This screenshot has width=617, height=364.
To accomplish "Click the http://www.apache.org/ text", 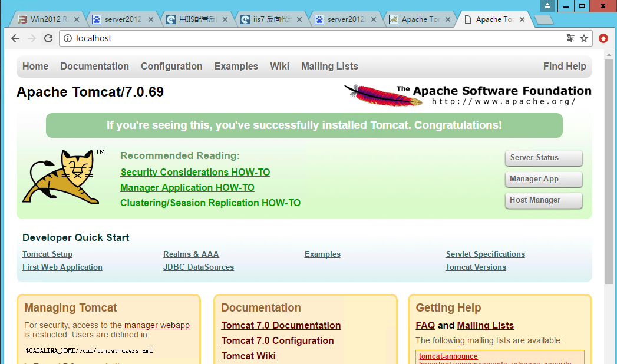I will (x=504, y=101).
